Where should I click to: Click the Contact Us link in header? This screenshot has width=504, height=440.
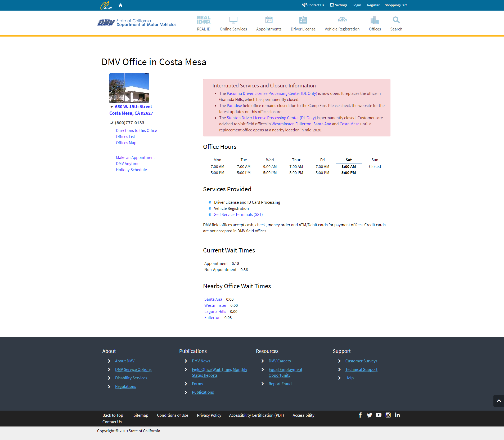[313, 5]
